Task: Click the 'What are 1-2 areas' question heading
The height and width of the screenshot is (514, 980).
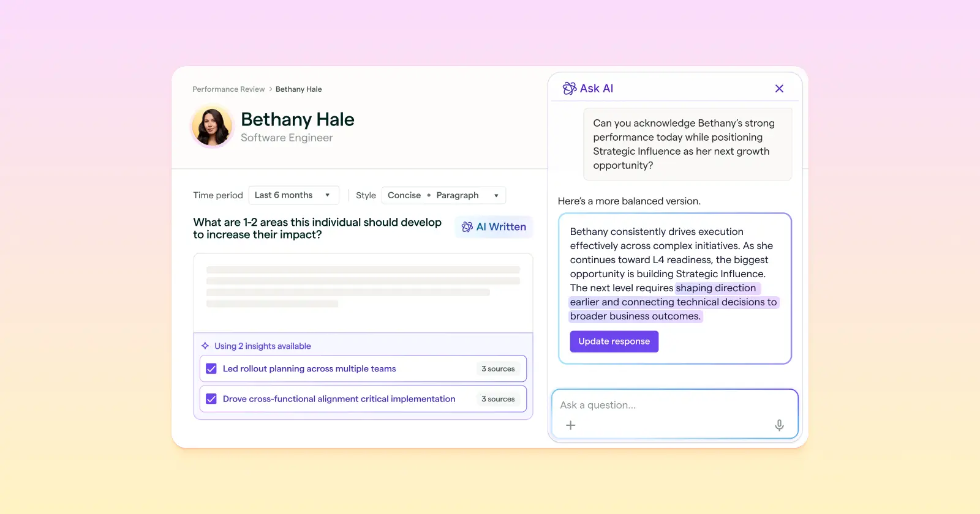Action: tap(317, 228)
